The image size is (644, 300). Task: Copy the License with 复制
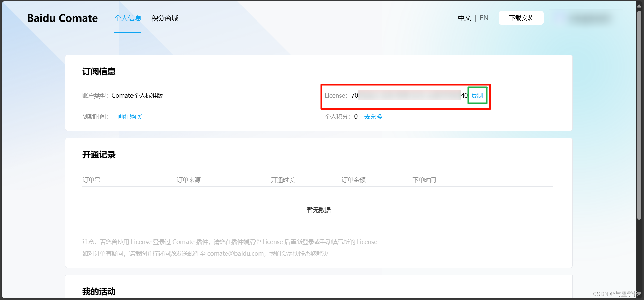(x=477, y=95)
